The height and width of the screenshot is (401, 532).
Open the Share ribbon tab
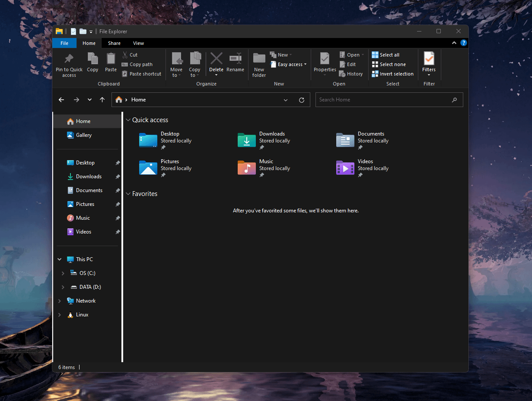click(114, 43)
